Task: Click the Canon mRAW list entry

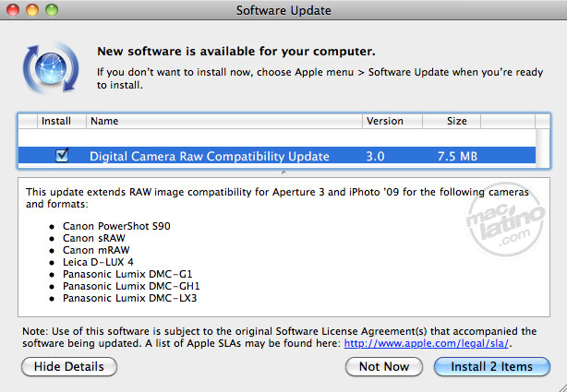Action: (96, 250)
